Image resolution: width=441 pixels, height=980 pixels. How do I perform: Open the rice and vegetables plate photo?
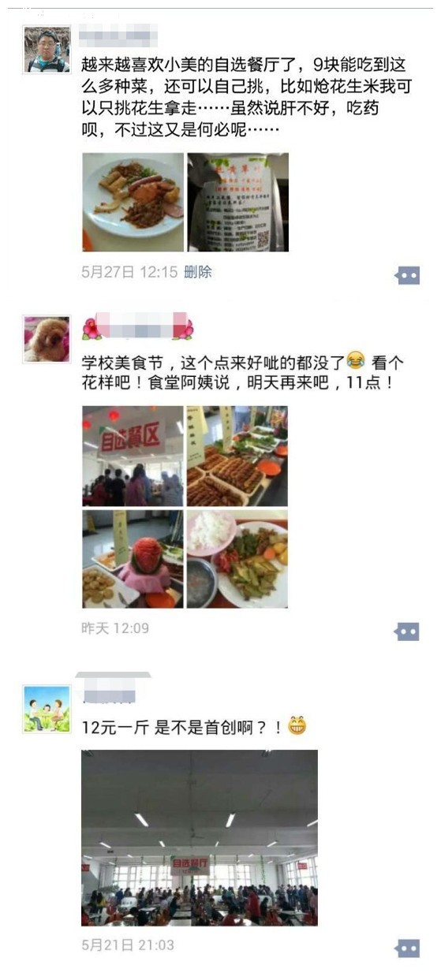[x=237, y=559]
